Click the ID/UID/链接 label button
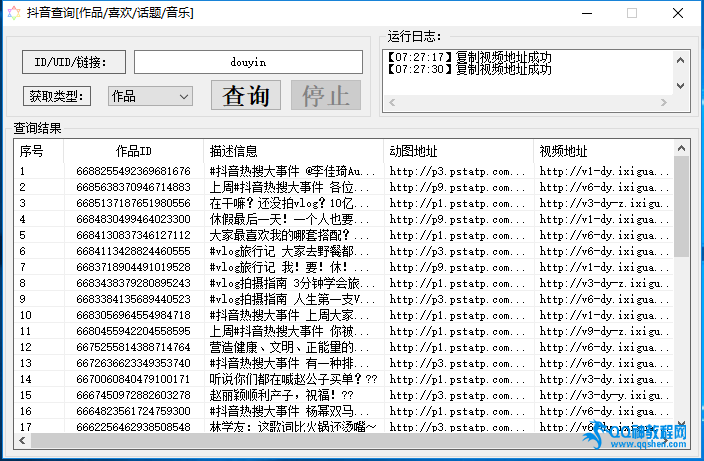This screenshot has height=461, width=704. point(74,62)
